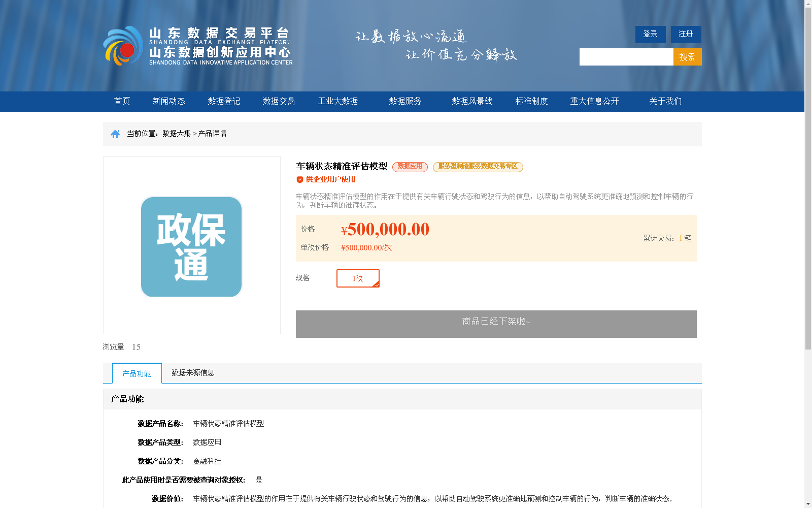Open the 数据风景线 menu item

pos(472,102)
